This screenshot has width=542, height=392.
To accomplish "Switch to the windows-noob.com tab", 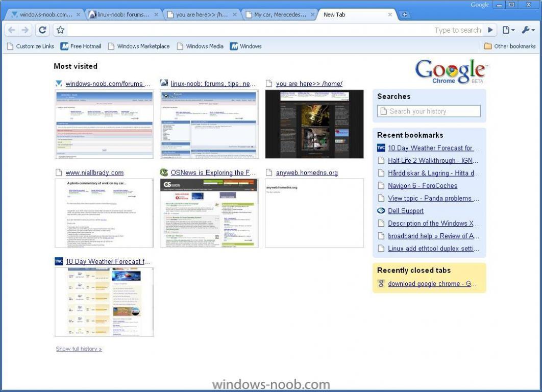I will [44, 14].
